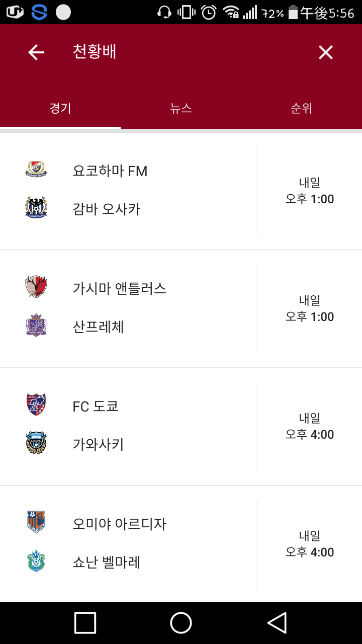Viewport: 362px width, 644px height.
Task: Switch to the 순위 tab
Action: [302, 108]
